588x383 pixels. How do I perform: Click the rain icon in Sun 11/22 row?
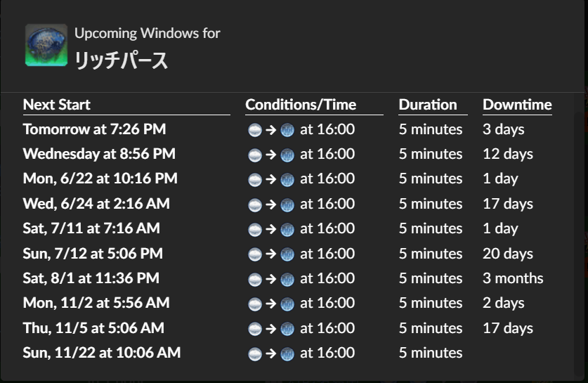tap(287, 353)
